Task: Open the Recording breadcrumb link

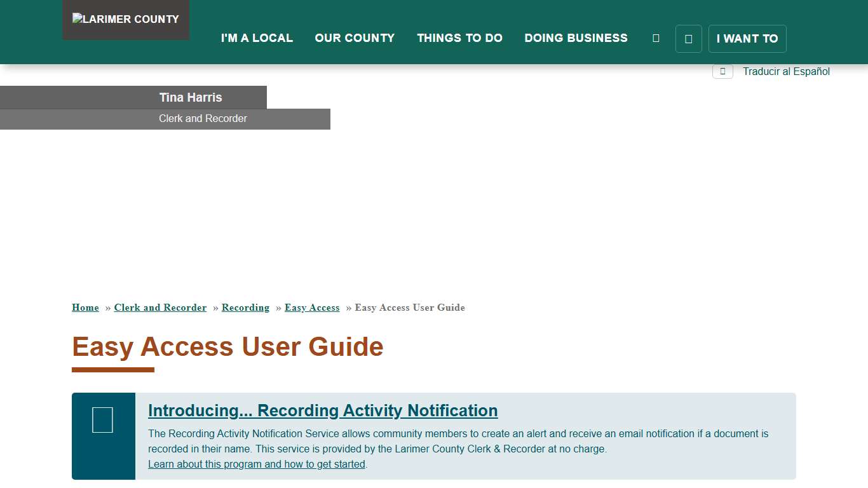Action: (245, 308)
